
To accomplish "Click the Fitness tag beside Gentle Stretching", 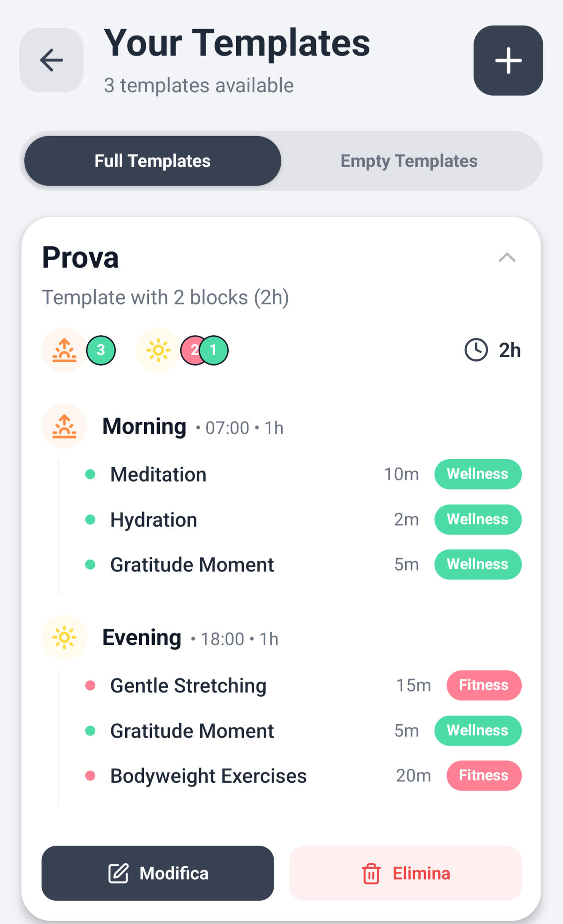I will coord(483,685).
